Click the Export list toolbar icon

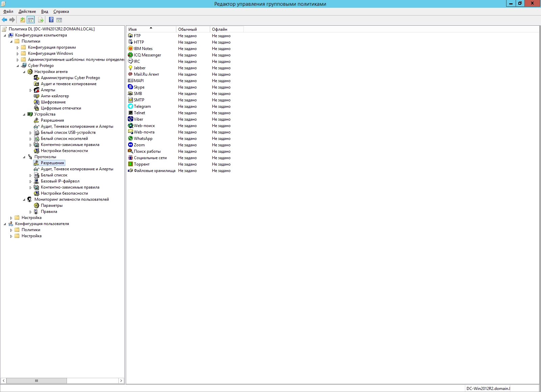click(x=41, y=20)
